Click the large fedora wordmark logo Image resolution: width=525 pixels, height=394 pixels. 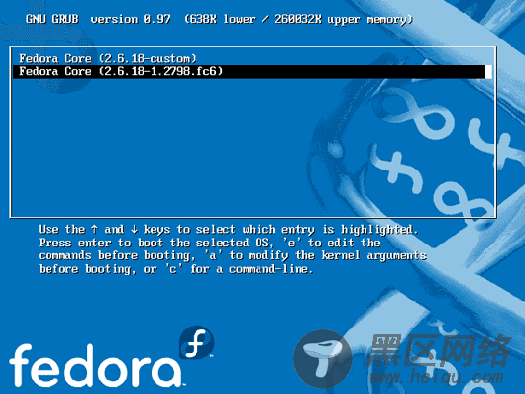pyautogui.click(x=95, y=366)
